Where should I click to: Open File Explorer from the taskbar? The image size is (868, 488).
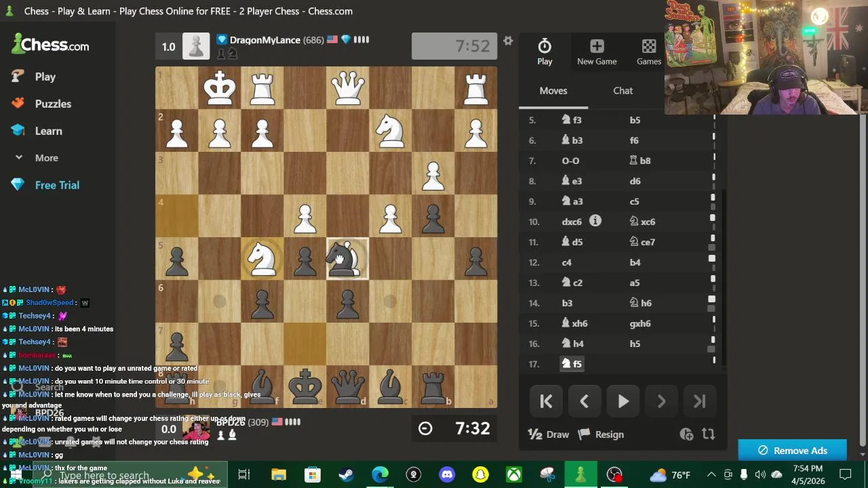(x=279, y=474)
